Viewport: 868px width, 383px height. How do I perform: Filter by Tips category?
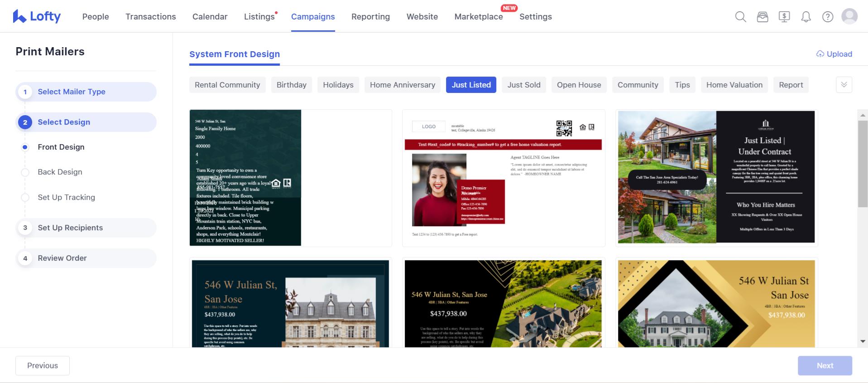tap(682, 85)
